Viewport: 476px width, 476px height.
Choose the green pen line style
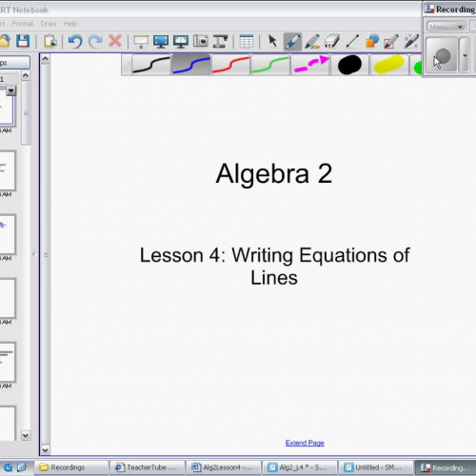[270, 65]
